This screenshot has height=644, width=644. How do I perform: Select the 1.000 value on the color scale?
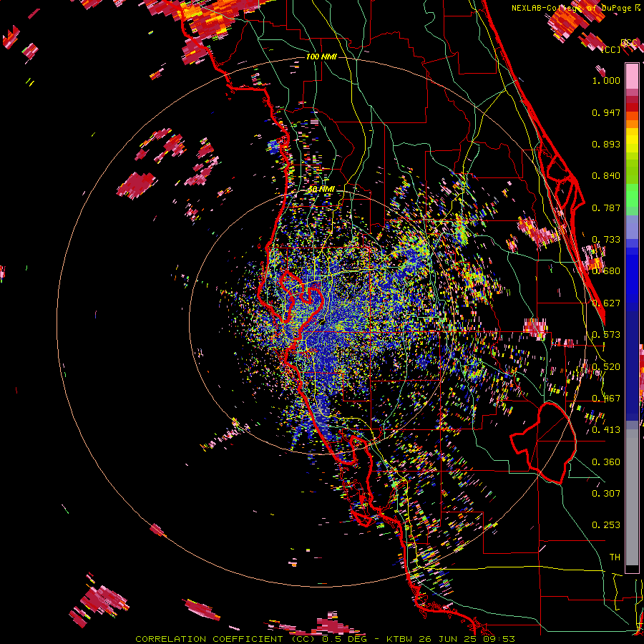pyautogui.click(x=606, y=80)
